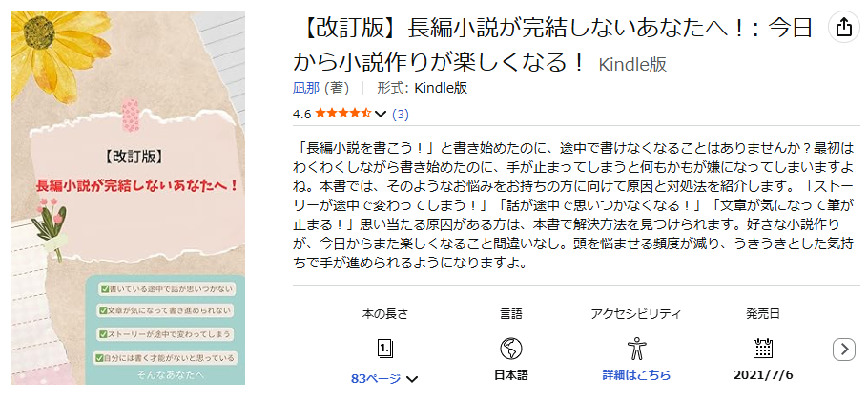The image size is (868, 403).
Task: Click the page count book icon
Action: point(385,349)
